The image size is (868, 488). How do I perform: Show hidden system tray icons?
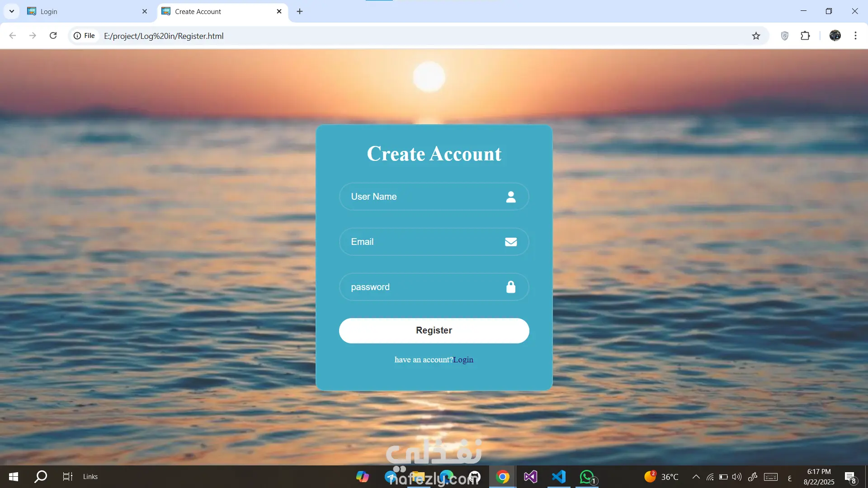coord(696,477)
